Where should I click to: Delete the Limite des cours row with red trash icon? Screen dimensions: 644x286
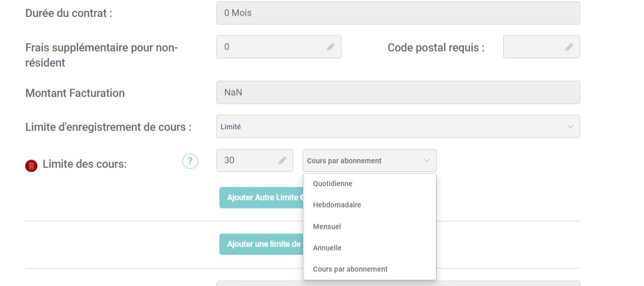[31, 166]
